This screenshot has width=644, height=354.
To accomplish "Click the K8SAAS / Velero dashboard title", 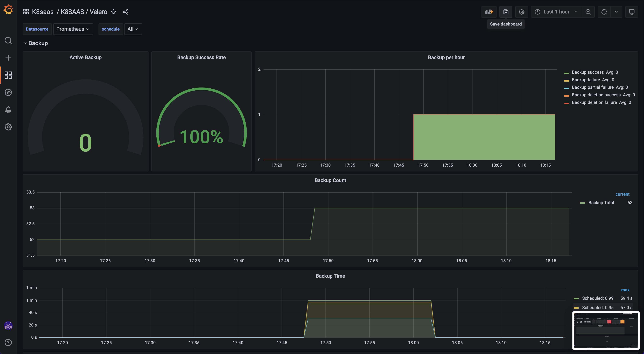I will pyautogui.click(x=84, y=12).
